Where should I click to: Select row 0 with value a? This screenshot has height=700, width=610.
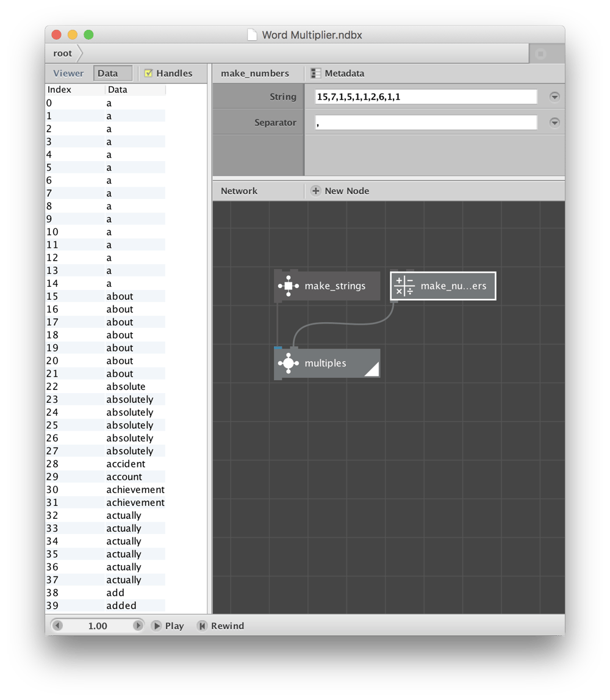(106, 103)
